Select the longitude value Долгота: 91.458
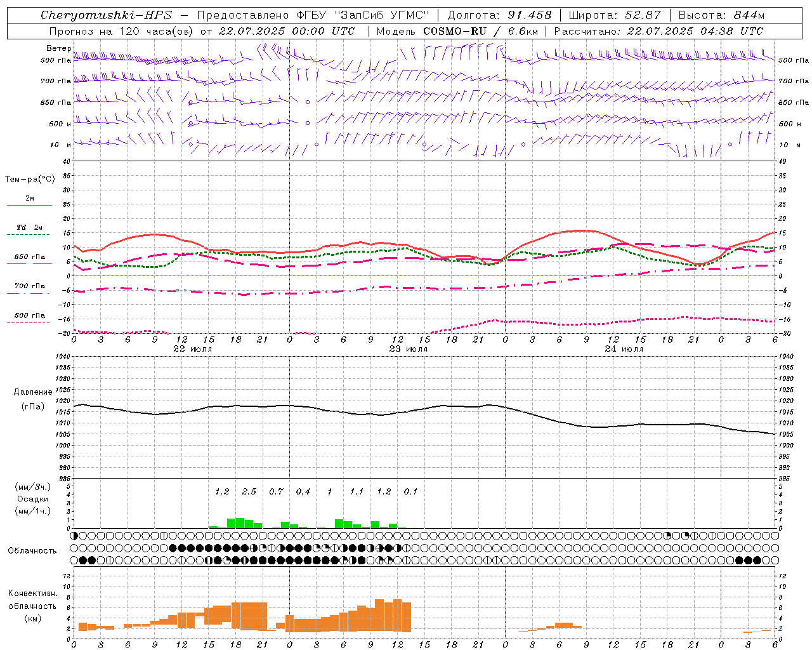Image resolution: width=812 pixels, height=650 pixels. (x=500, y=15)
